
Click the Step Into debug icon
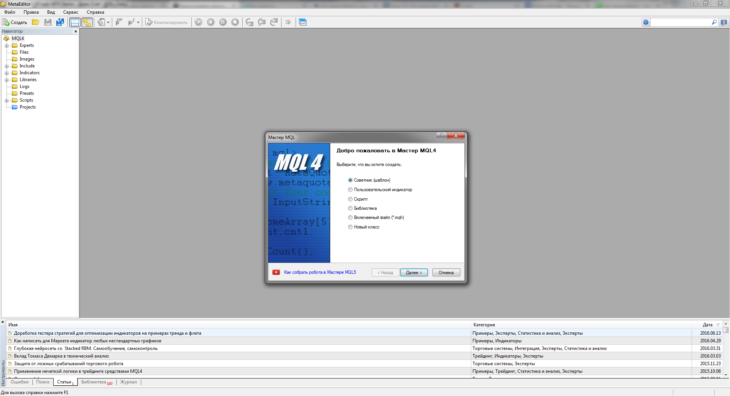coord(250,22)
